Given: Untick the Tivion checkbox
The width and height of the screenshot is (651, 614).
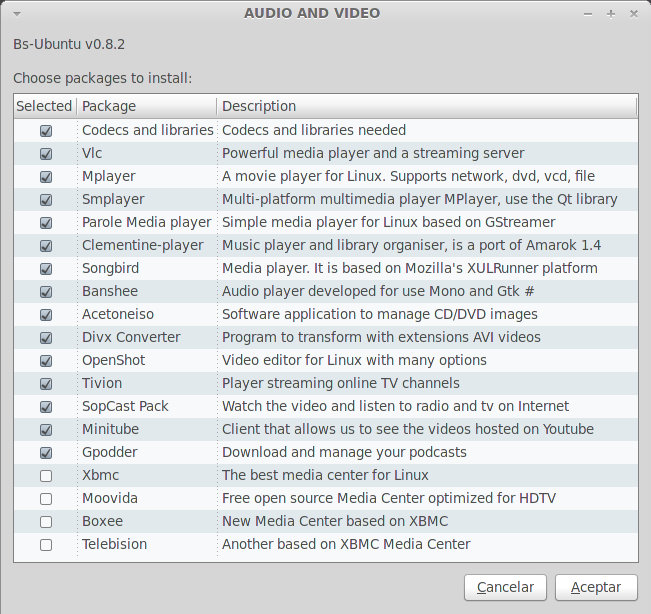Looking at the screenshot, I should pos(46,384).
